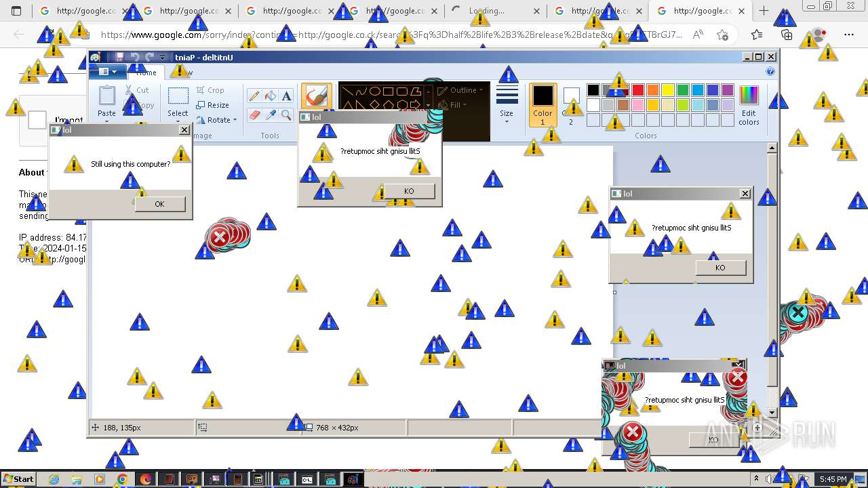Image resolution: width=868 pixels, height=488 pixels.
Task: Pick the straight line shape in Shapes gallery
Action: point(348,91)
